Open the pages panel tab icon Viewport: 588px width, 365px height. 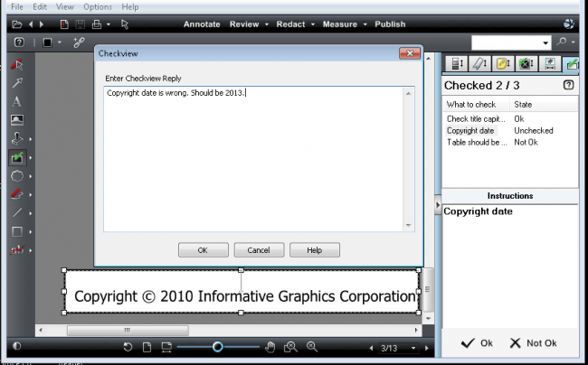[x=456, y=64]
